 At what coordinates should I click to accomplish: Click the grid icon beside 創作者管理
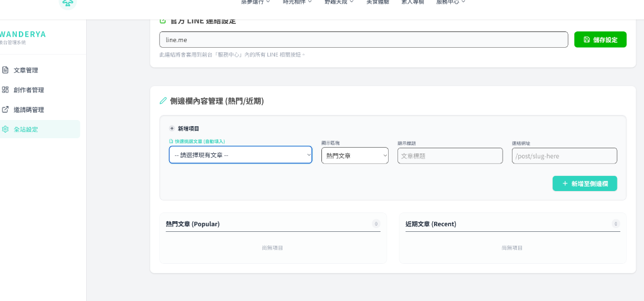6,90
